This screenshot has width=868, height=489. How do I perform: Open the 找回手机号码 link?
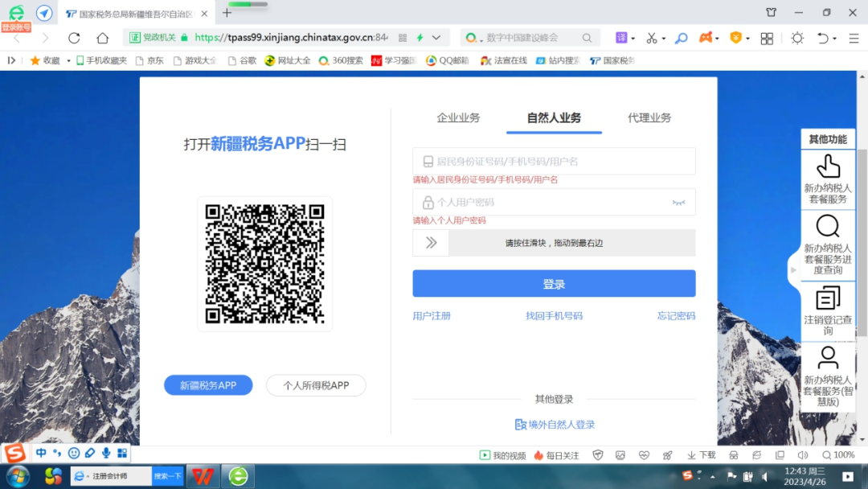[554, 315]
